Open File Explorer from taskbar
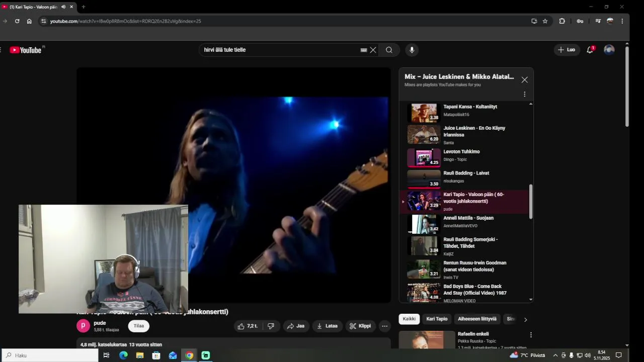644x362 pixels. point(140,355)
